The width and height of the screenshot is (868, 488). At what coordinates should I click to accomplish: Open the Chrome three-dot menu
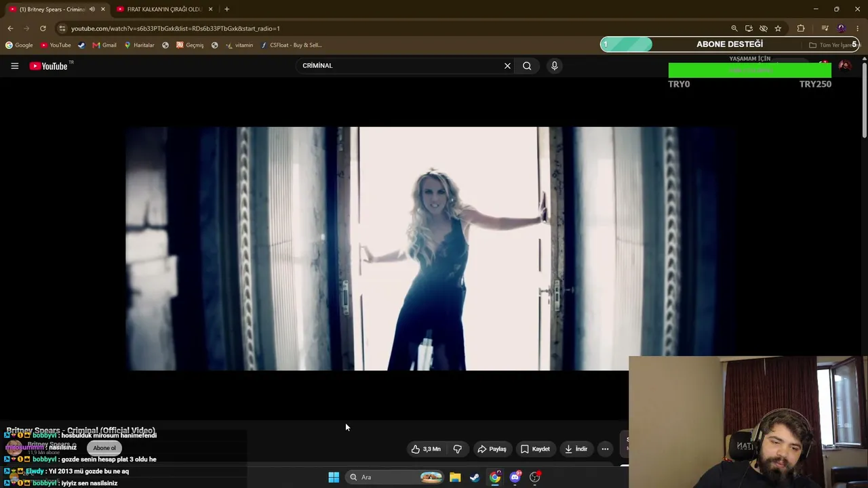pos(858,28)
